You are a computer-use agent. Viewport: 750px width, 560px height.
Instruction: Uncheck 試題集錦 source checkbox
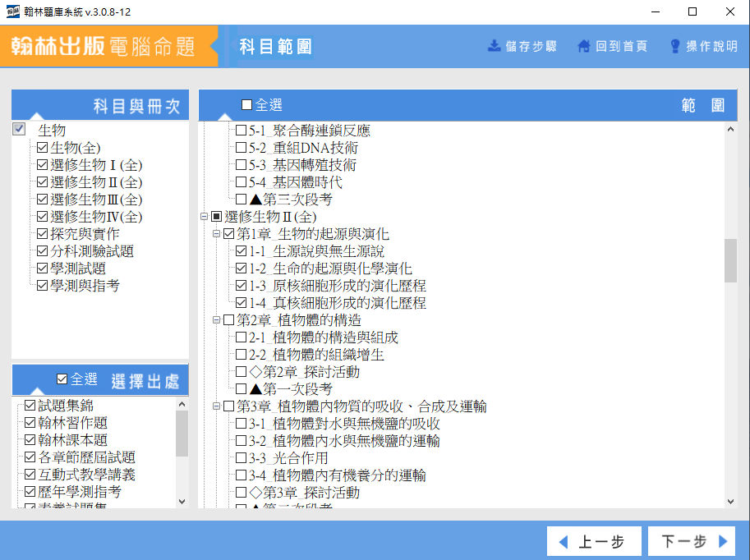[30, 406]
